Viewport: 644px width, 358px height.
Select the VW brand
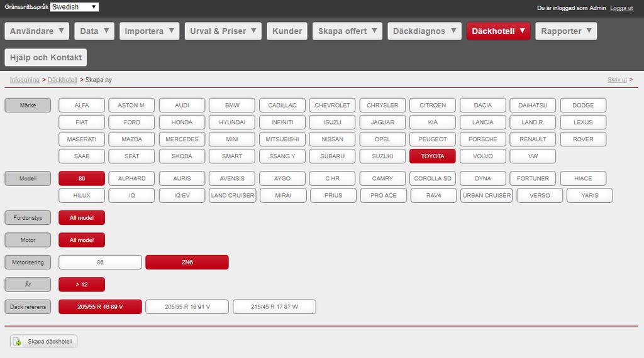click(533, 156)
